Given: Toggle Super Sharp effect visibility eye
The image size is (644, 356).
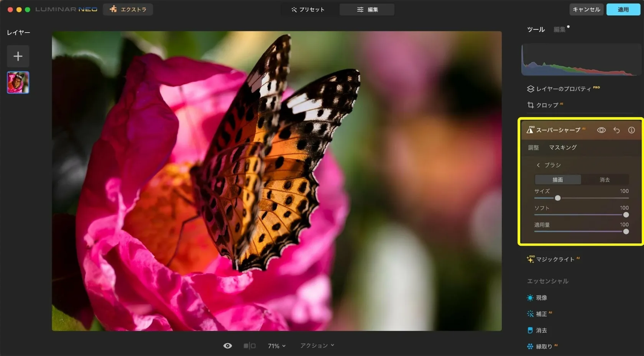Looking at the screenshot, I should pyautogui.click(x=601, y=130).
